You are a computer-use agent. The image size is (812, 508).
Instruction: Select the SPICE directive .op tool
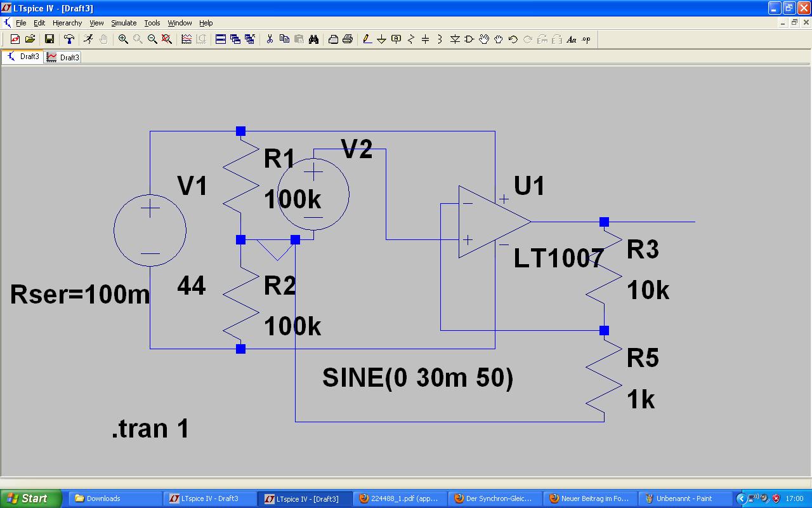click(586, 39)
